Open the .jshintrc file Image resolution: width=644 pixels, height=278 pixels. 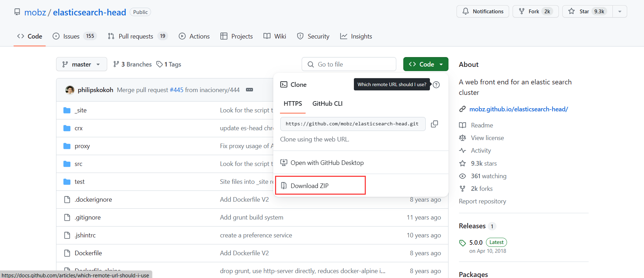coord(85,235)
